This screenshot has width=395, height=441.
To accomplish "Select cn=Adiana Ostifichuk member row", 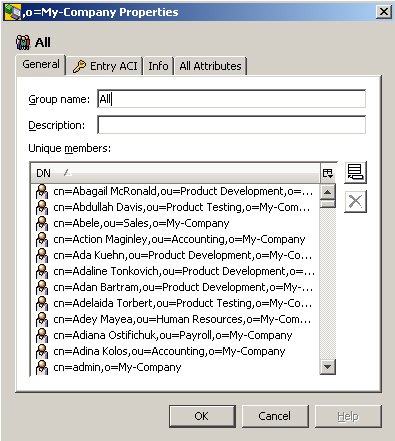I will coord(175,335).
